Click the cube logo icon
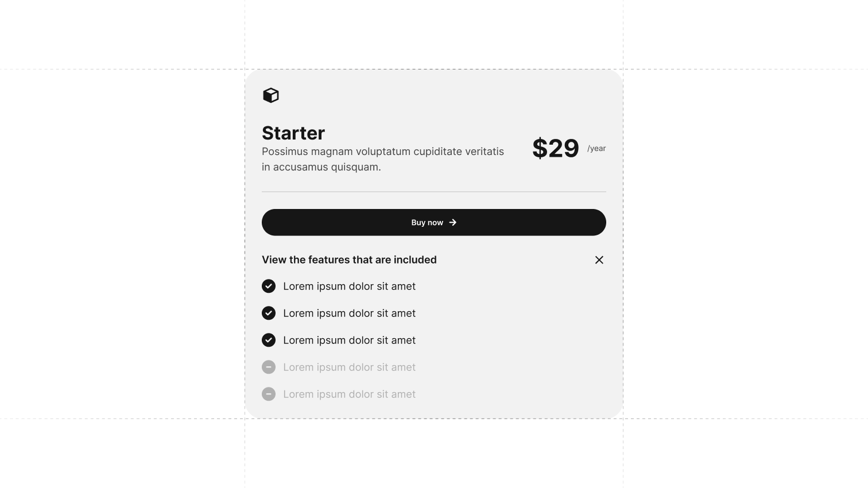 pyautogui.click(x=271, y=95)
